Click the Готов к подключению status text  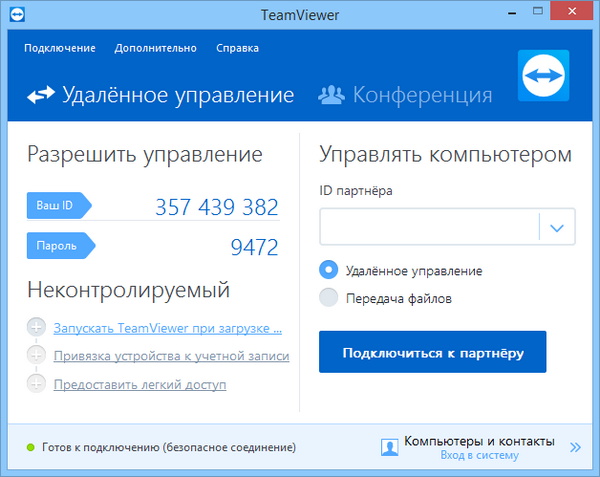[169, 447]
